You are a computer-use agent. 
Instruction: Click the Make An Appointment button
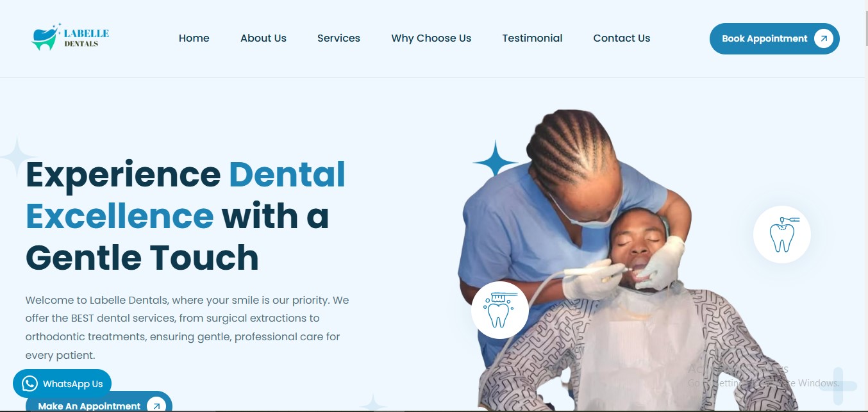[99, 402]
